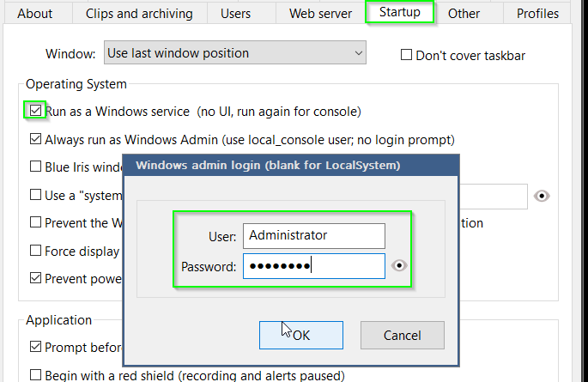Image resolution: width=588 pixels, height=382 pixels.
Task: Select the Startup tab
Action: [400, 12]
